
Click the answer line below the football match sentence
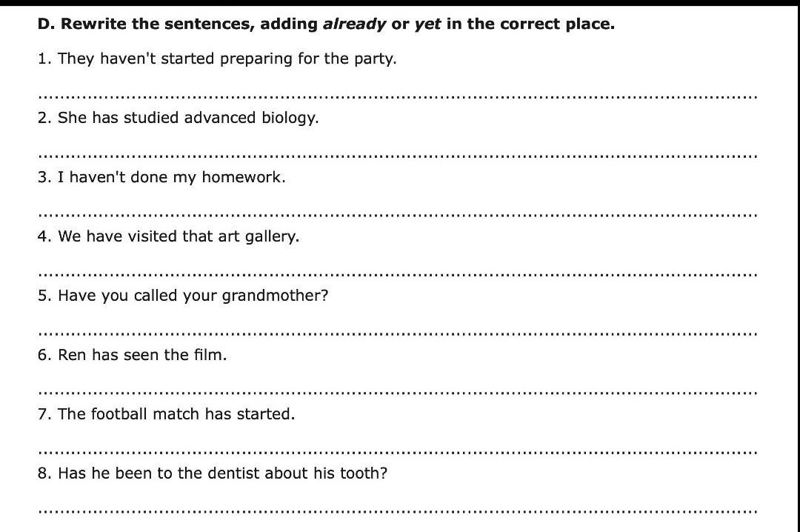click(397, 452)
